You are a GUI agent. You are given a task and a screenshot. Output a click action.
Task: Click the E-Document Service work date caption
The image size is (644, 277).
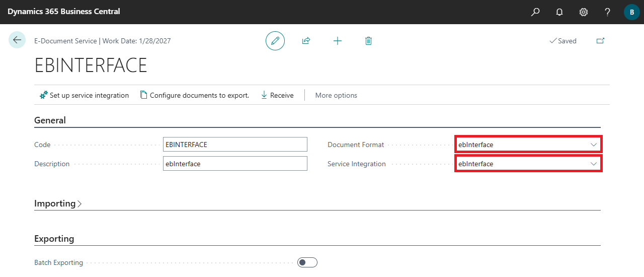[102, 41]
